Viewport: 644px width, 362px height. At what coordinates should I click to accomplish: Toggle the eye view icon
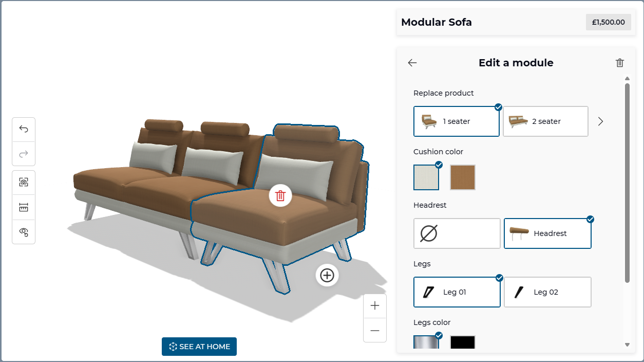click(24, 232)
